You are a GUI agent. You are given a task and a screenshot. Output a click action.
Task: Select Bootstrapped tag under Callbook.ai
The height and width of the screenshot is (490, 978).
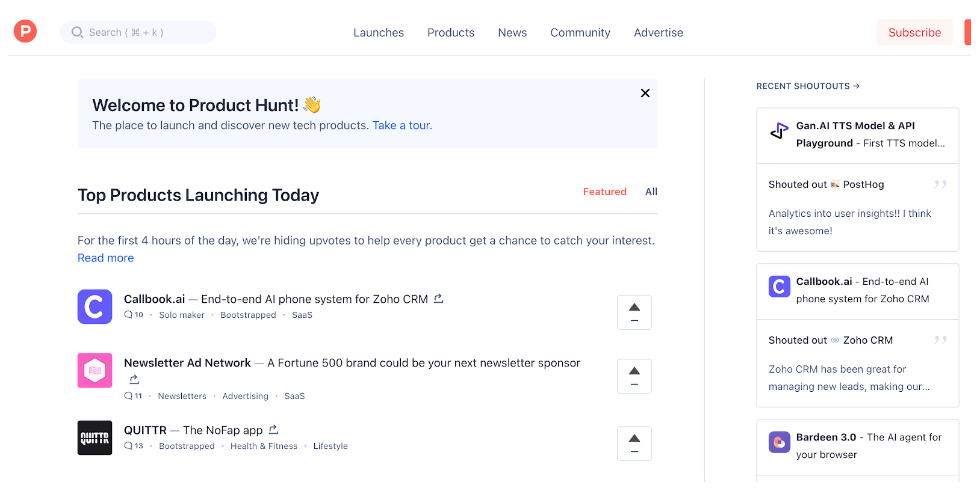[248, 315]
